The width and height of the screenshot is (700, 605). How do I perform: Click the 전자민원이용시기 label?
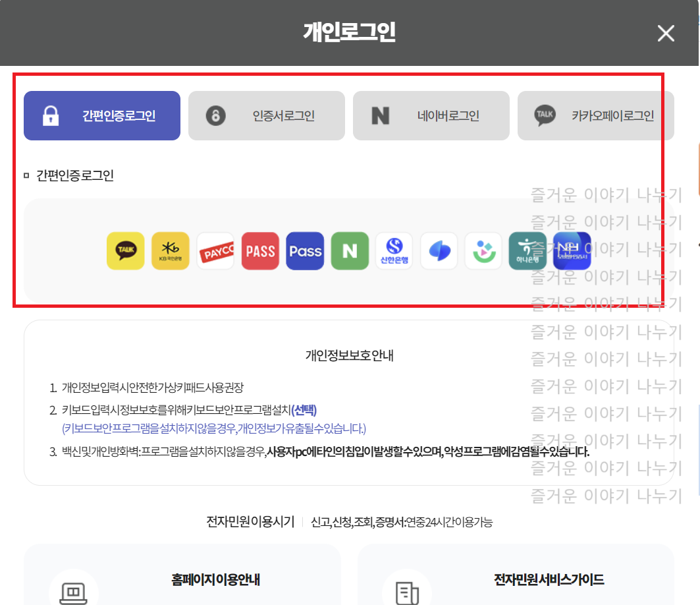pos(250,521)
